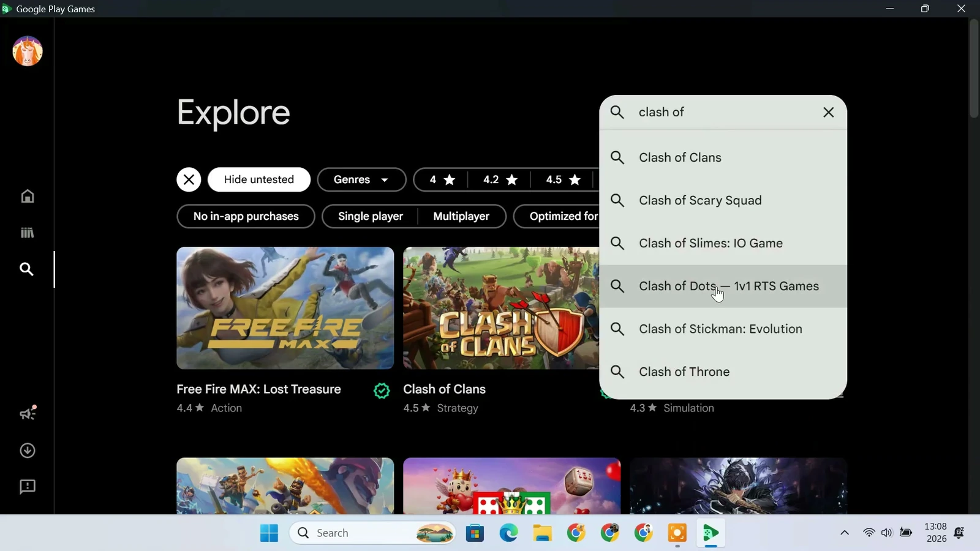The width and height of the screenshot is (980, 551).
Task: Click Google Play Games taskbar icon
Action: 710,533
